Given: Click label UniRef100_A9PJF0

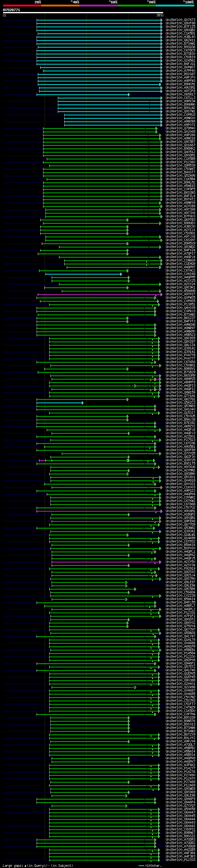Looking at the screenshot, I should (180, 78).
